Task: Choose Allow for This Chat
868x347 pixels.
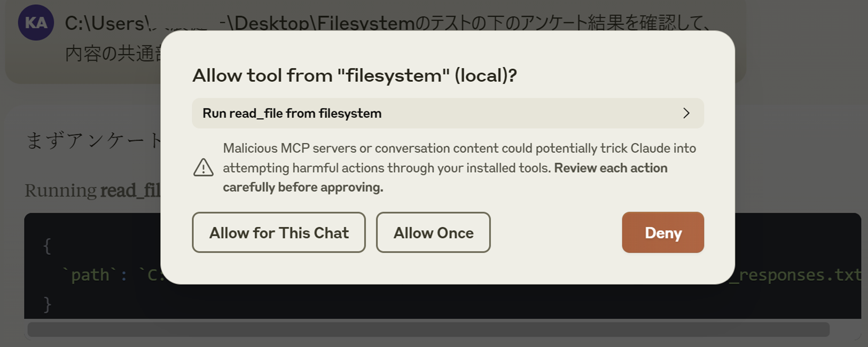Action: [x=279, y=233]
